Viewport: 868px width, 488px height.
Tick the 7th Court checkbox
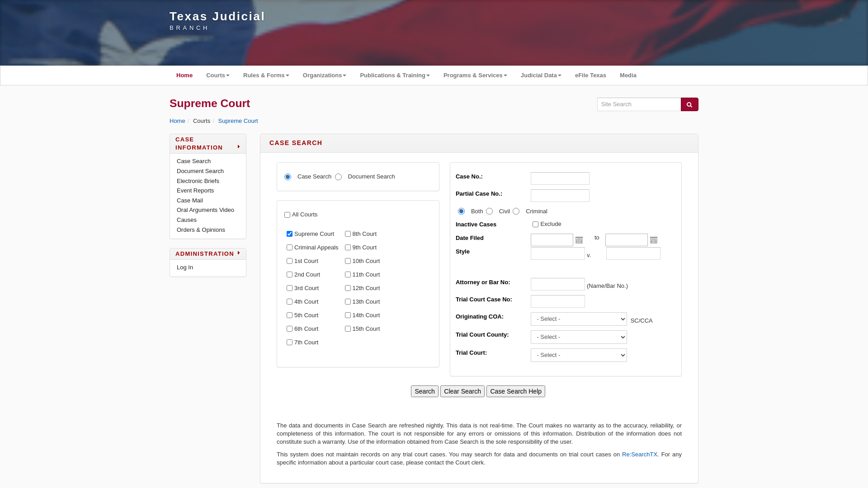(289, 343)
